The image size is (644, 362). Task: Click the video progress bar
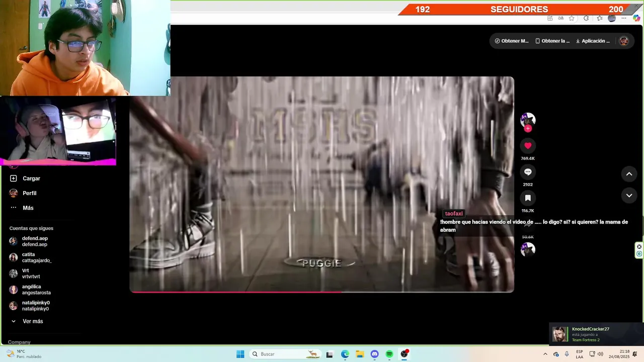[x=321, y=292]
